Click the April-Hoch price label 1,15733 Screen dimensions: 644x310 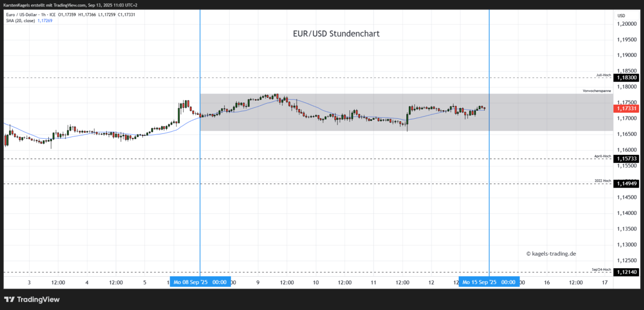[x=627, y=158]
